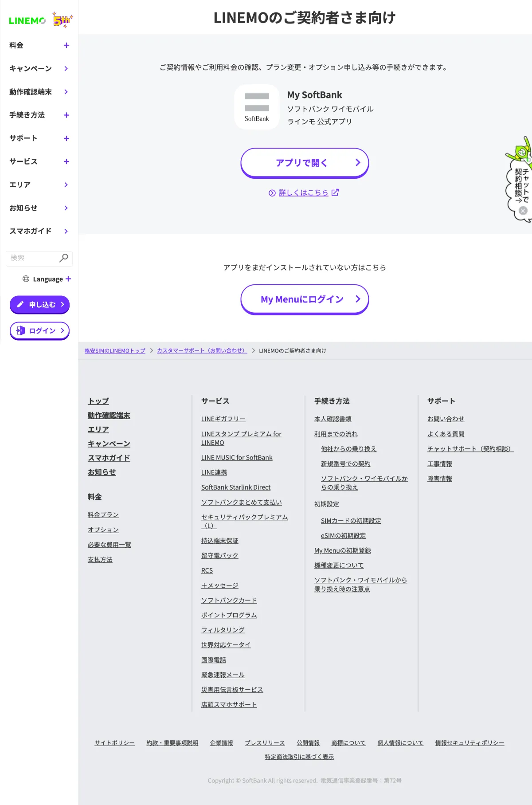Click the search magnifier icon
This screenshot has height=805, width=532.
[64, 258]
